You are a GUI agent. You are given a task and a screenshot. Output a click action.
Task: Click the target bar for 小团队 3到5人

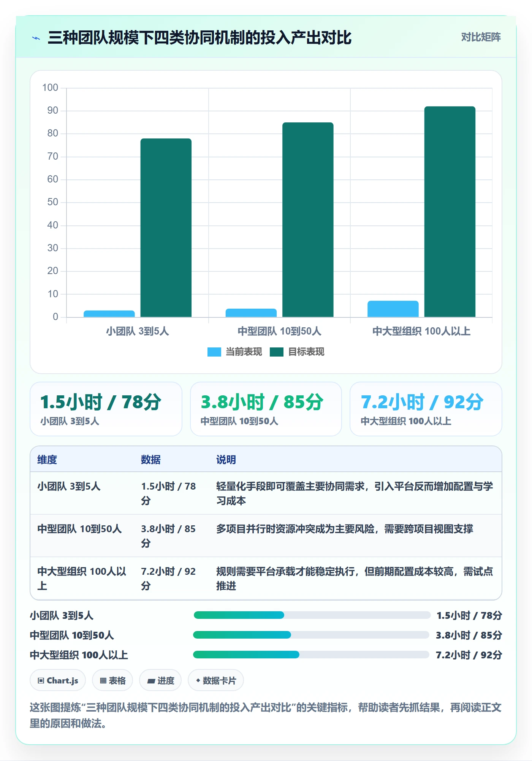click(x=166, y=228)
